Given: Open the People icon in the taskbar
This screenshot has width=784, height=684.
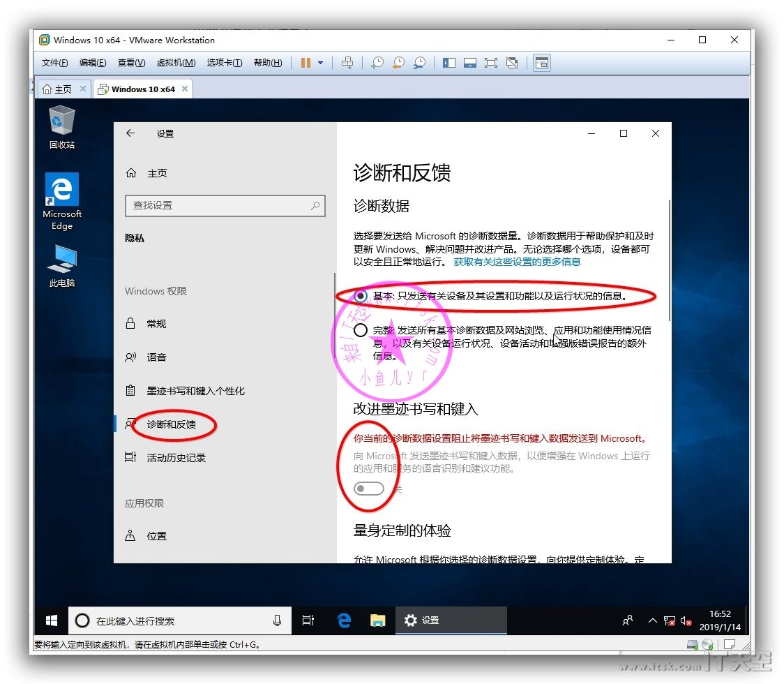Looking at the screenshot, I should pos(628,620).
